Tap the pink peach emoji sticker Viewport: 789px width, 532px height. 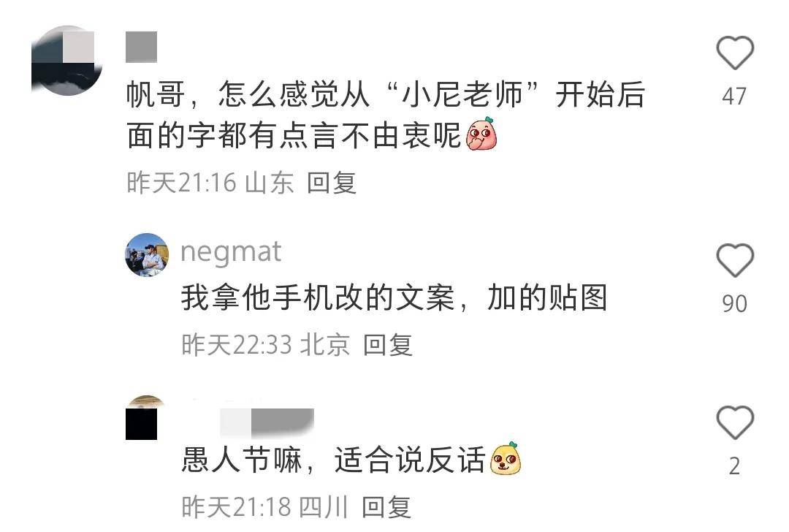(x=481, y=134)
